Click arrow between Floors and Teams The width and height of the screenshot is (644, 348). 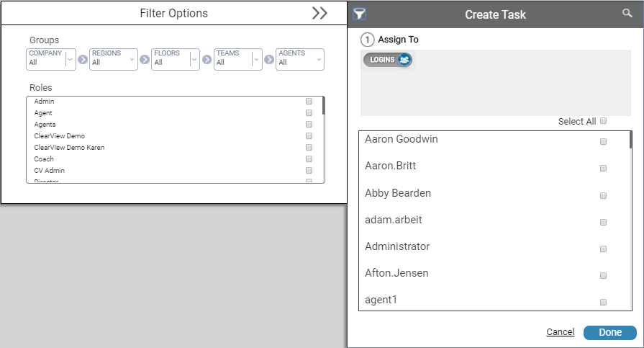tap(207, 60)
